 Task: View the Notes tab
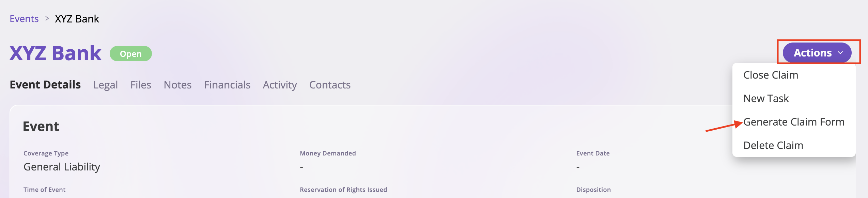177,85
